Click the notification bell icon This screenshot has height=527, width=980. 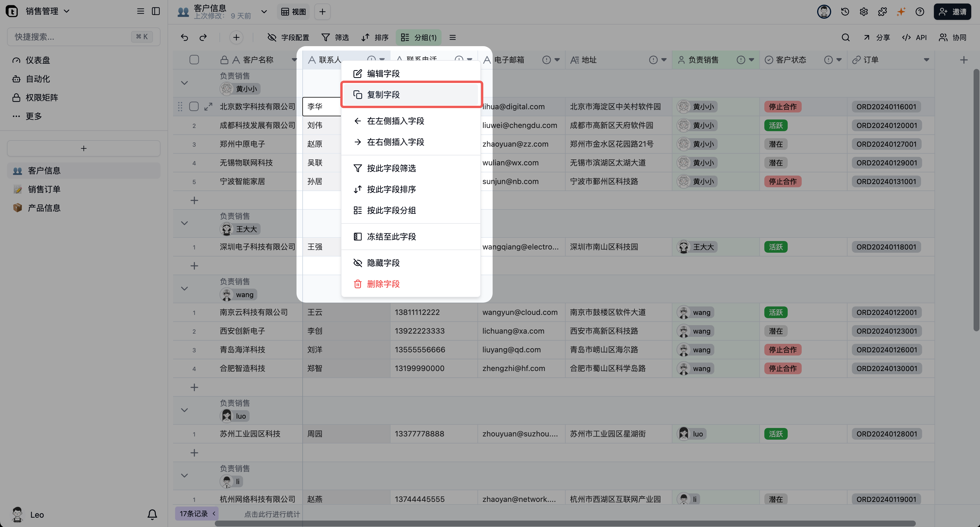(x=152, y=514)
